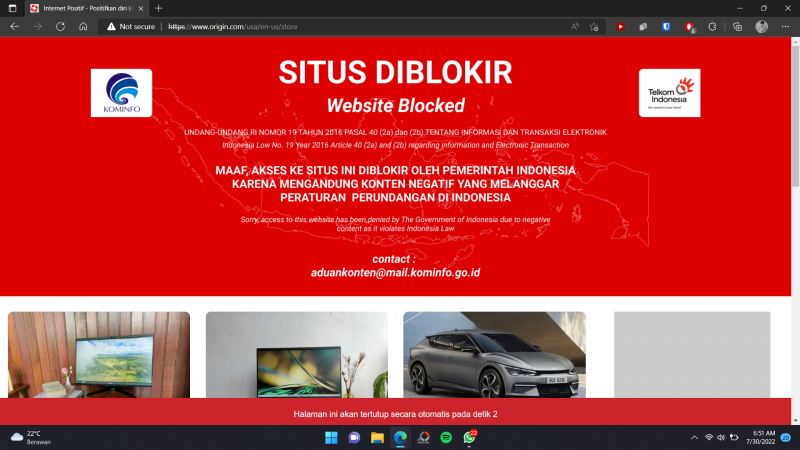Open the weather widget showing 22°C
Image resolution: width=800 pixels, height=450 pixels.
tap(32, 437)
